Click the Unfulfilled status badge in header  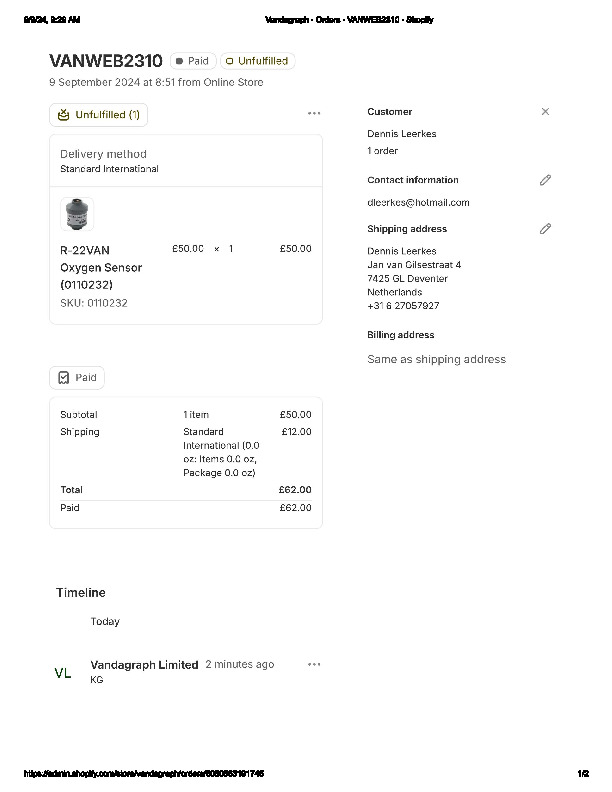tap(257, 61)
